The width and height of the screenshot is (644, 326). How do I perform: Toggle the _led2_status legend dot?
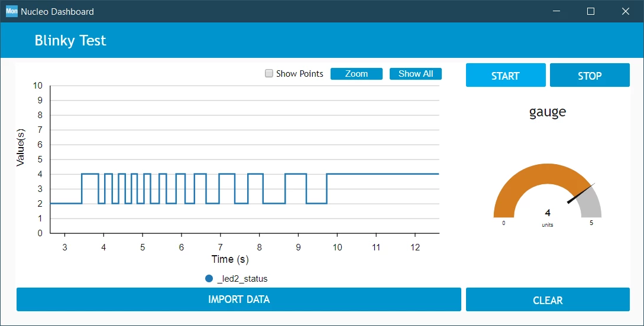tap(209, 278)
